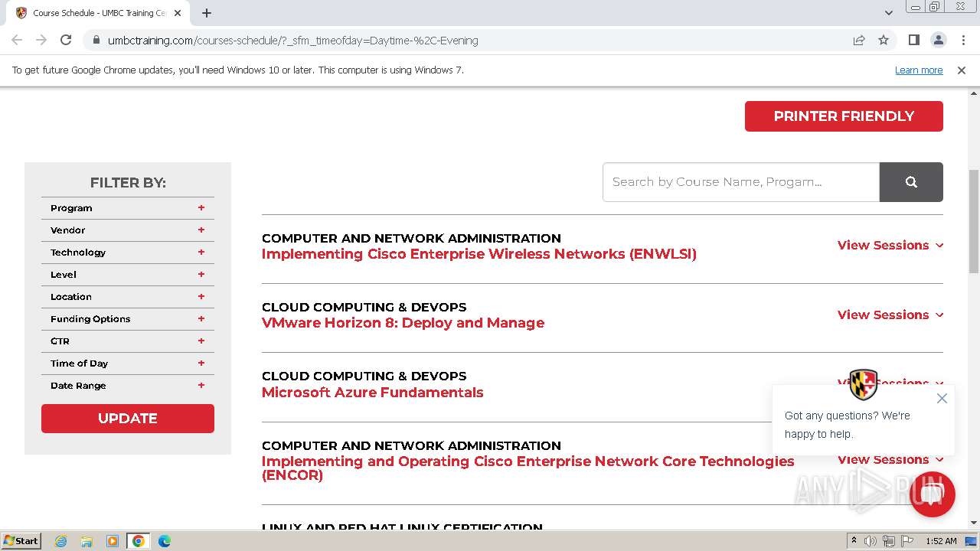
Task: Click the browser back arrow
Action: pos(17,40)
